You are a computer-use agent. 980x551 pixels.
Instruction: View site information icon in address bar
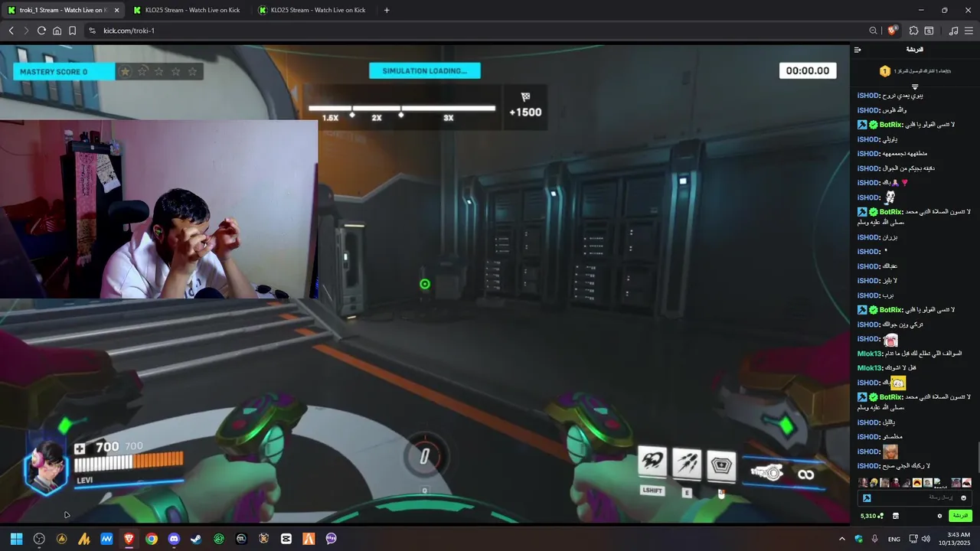(92, 31)
